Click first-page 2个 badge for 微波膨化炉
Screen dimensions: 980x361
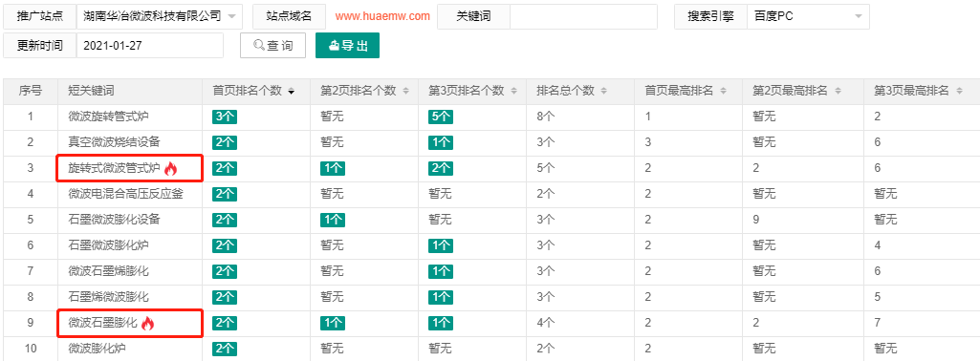pyautogui.click(x=225, y=349)
